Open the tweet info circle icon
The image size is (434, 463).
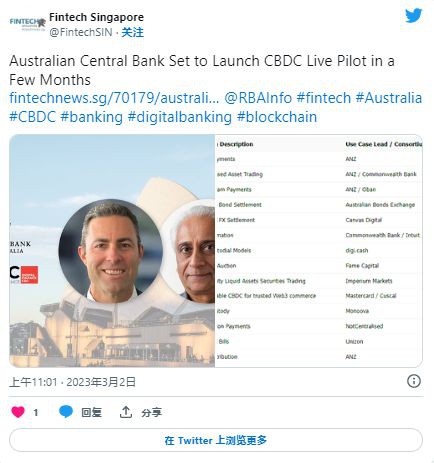(414, 381)
